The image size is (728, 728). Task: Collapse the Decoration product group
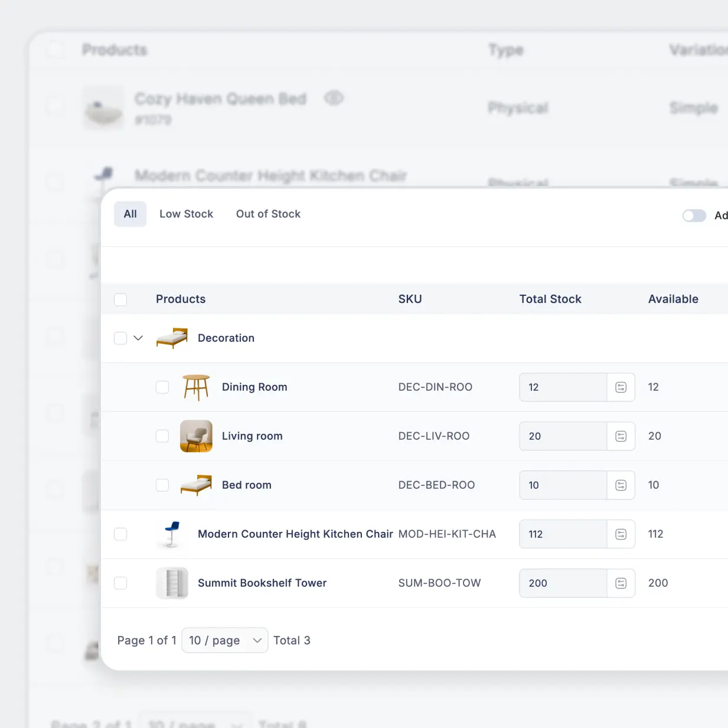pos(138,338)
